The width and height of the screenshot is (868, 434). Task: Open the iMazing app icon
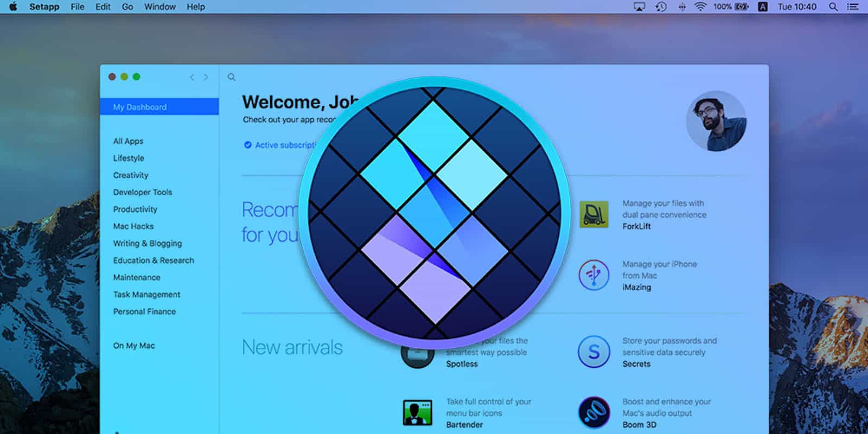(593, 275)
